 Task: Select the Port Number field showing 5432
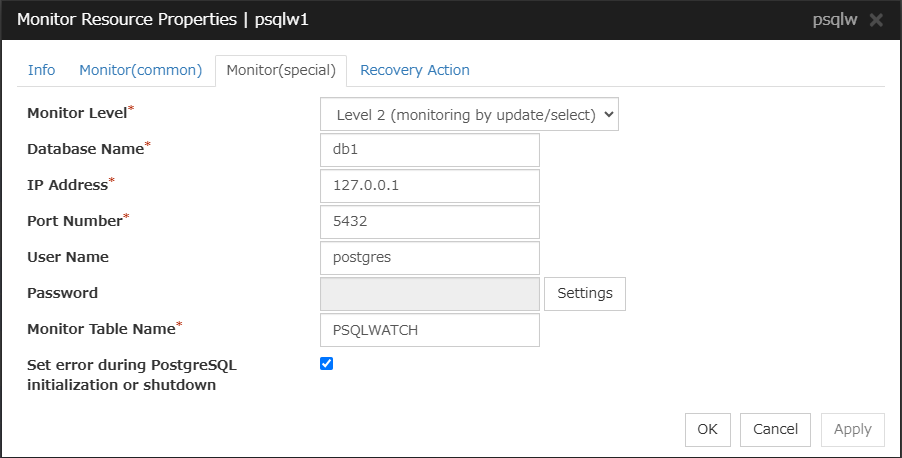point(429,222)
